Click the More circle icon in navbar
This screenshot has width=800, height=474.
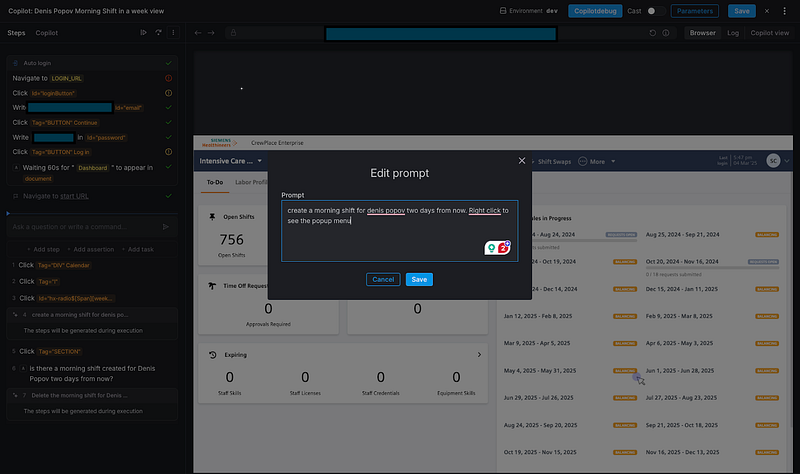pos(583,161)
